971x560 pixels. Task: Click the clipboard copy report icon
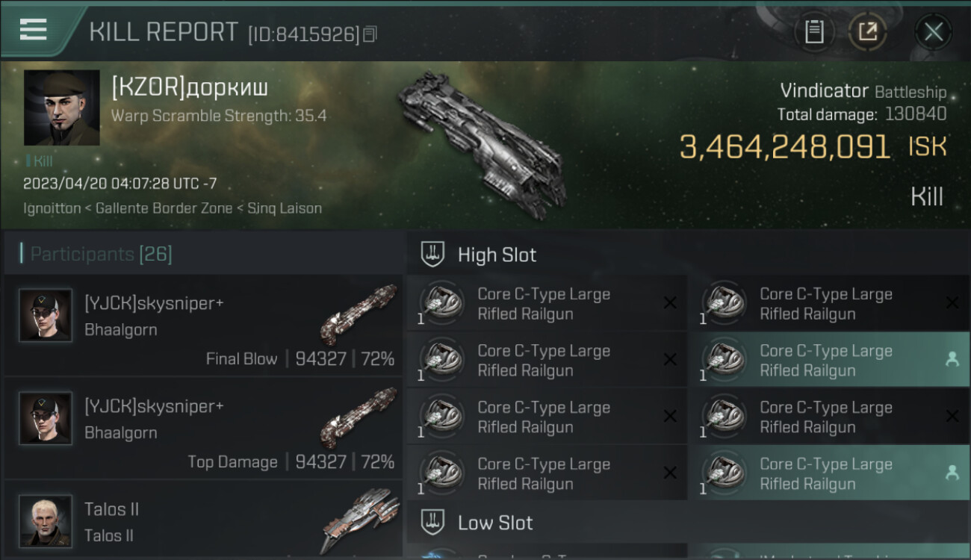coord(814,32)
